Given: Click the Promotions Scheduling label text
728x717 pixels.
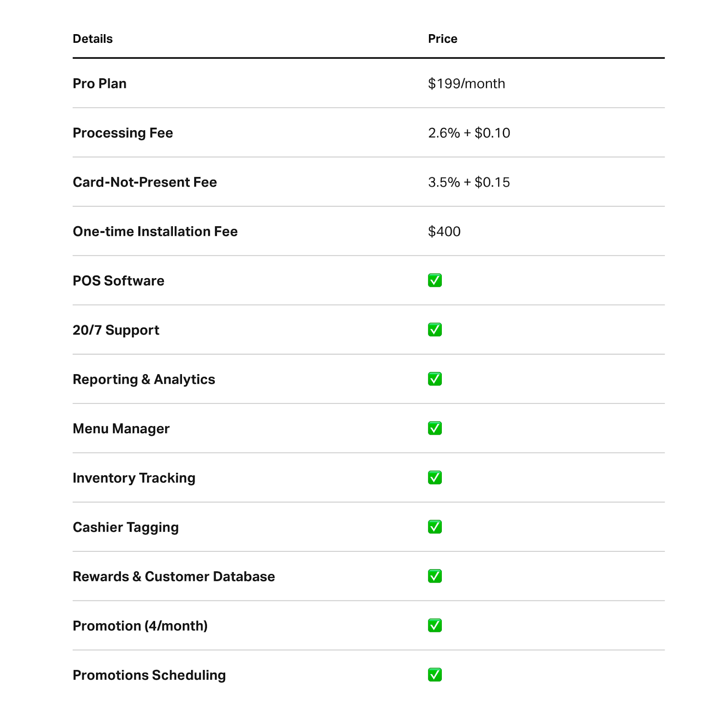Looking at the screenshot, I should click(x=149, y=675).
